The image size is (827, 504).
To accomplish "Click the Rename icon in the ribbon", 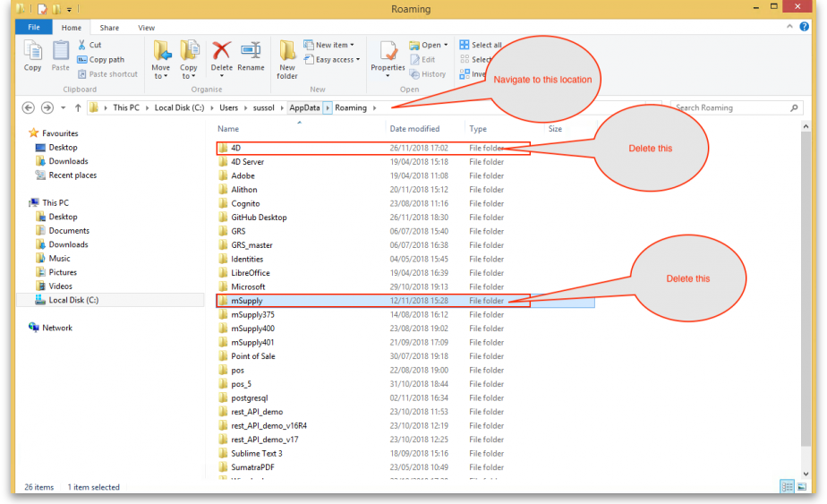I will click(251, 54).
